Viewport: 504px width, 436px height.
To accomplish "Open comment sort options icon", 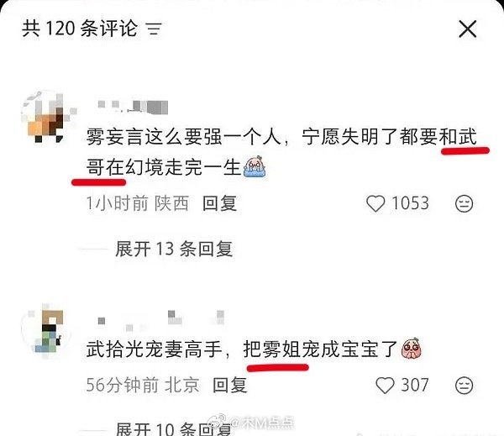I will click(155, 29).
